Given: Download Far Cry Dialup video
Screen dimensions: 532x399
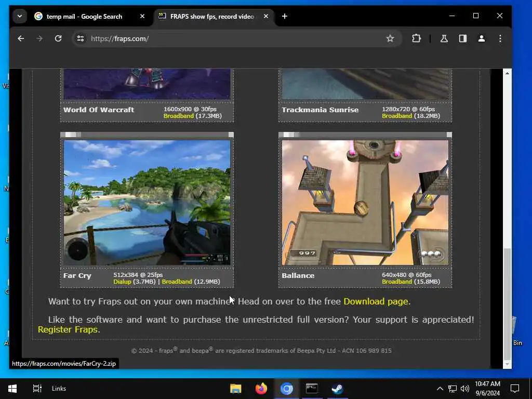Looking at the screenshot, I should (122, 282).
